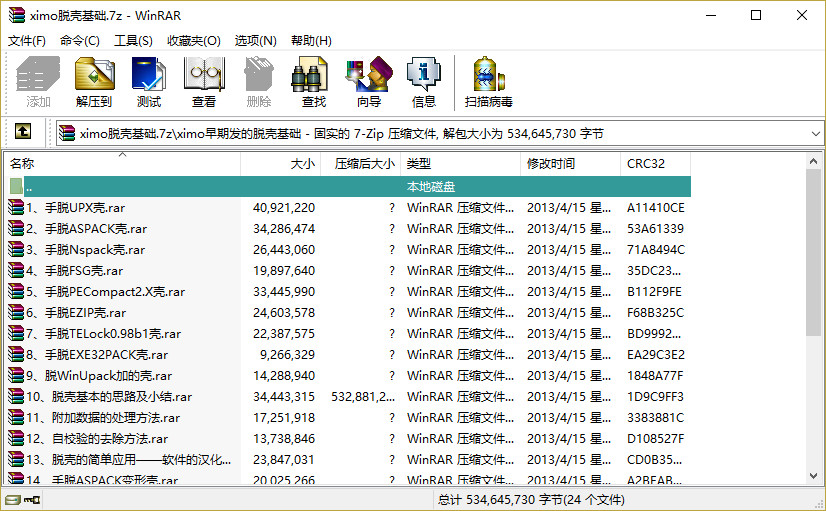Image resolution: width=826 pixels, height=511 pixels.
Task: Click the 测试 (Test) toolbar icon
Action: [x=149, y=81]
